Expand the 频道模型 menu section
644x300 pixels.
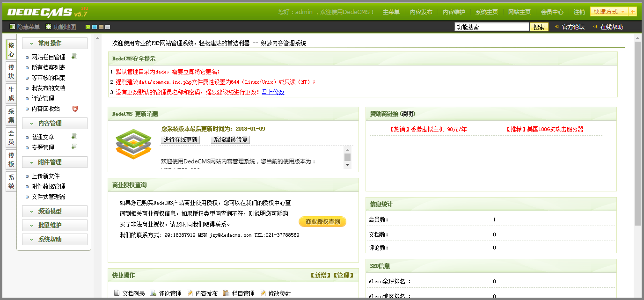54,212
